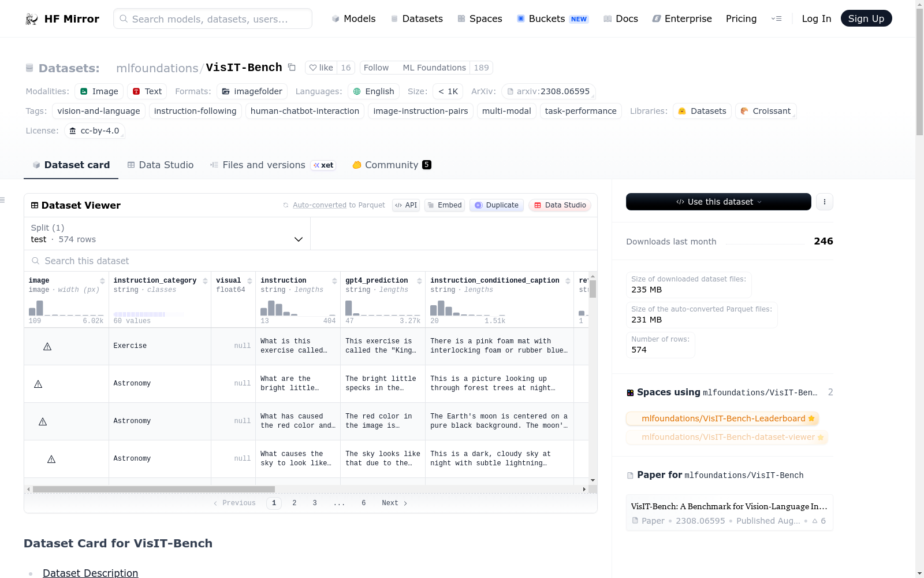This screenshot has height=578, width=924.
Task: Click the Croissant library tag
Action: pos(766,111)
